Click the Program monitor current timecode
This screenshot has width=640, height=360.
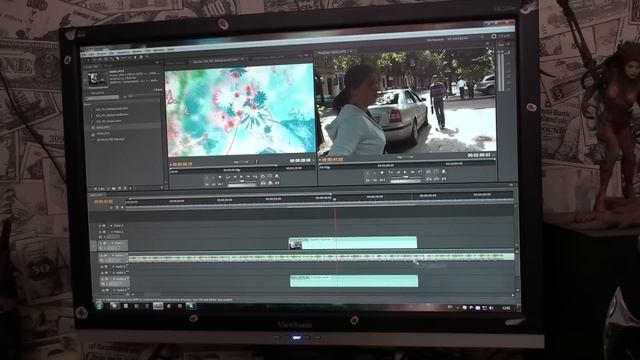click(333, 160)
